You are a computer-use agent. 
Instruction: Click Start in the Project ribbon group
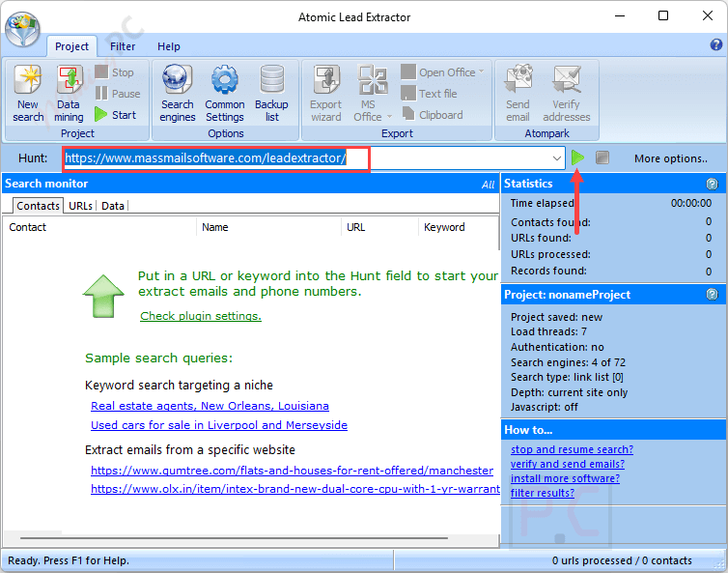(x=115, y=114)
